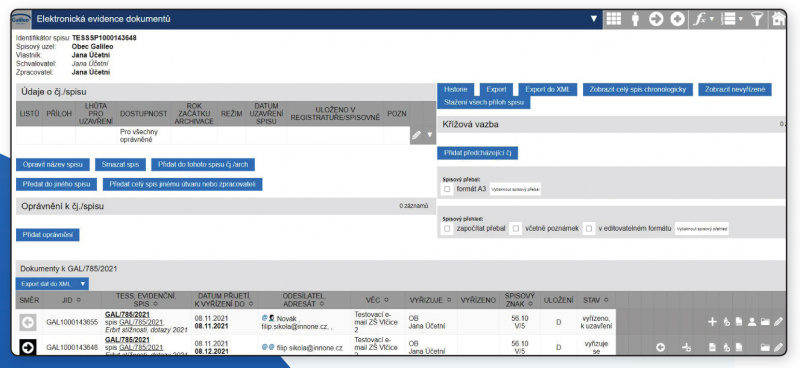Viewport: 800px width, 368px height.
Task: Click Opravit název spisu button
Action: [x=53, y=164]
